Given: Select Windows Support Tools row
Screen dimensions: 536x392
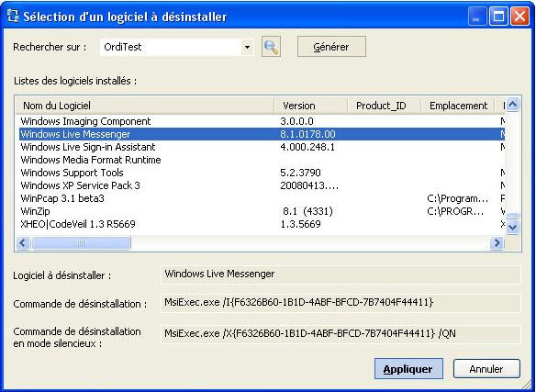Looking at the screenshot, I should [262, 173].
